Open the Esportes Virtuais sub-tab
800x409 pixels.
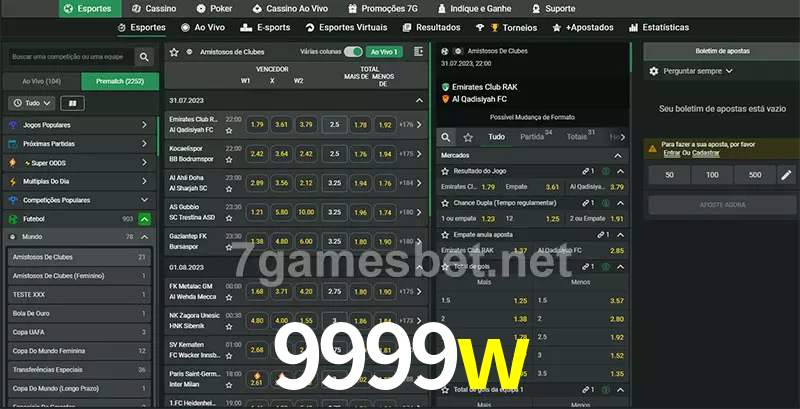click(x=346, y=28)
